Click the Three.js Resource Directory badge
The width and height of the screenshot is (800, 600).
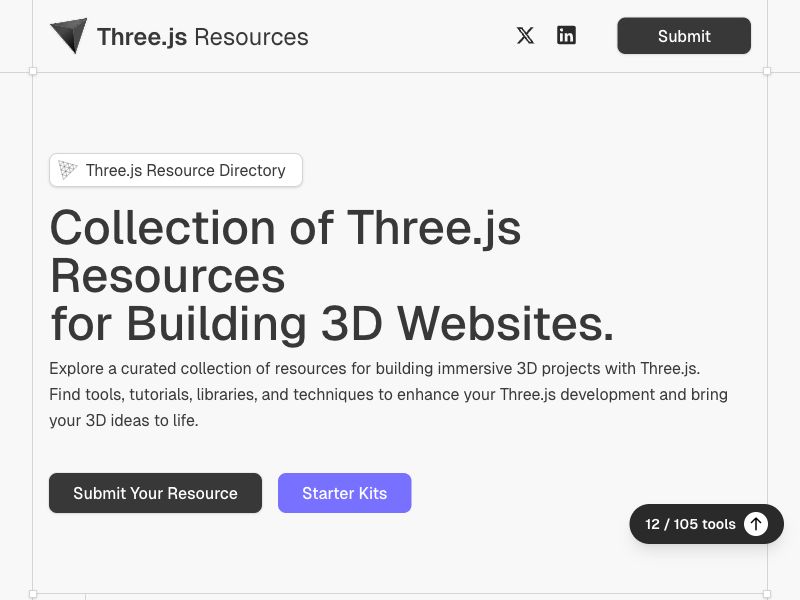point(176,170)
